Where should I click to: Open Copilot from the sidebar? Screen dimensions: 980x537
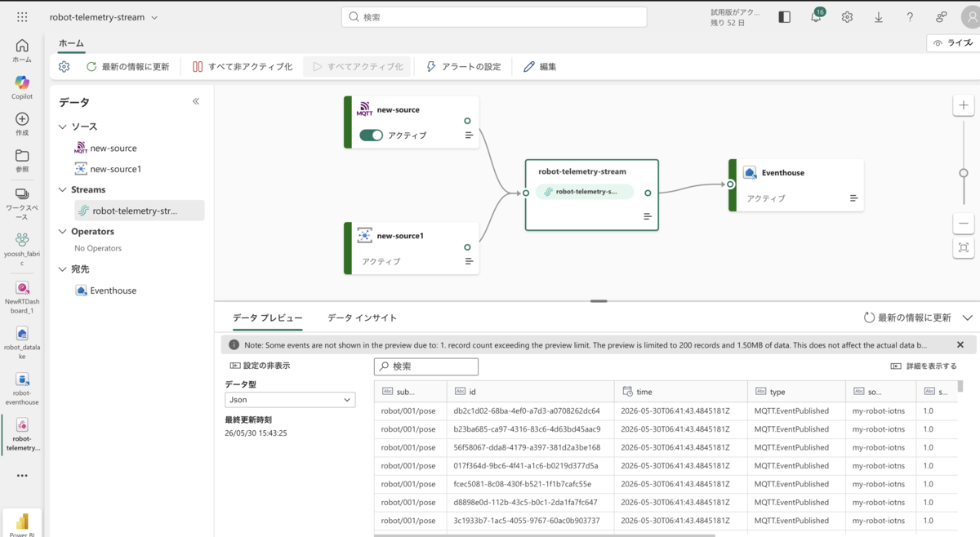[x=22, y=87]
